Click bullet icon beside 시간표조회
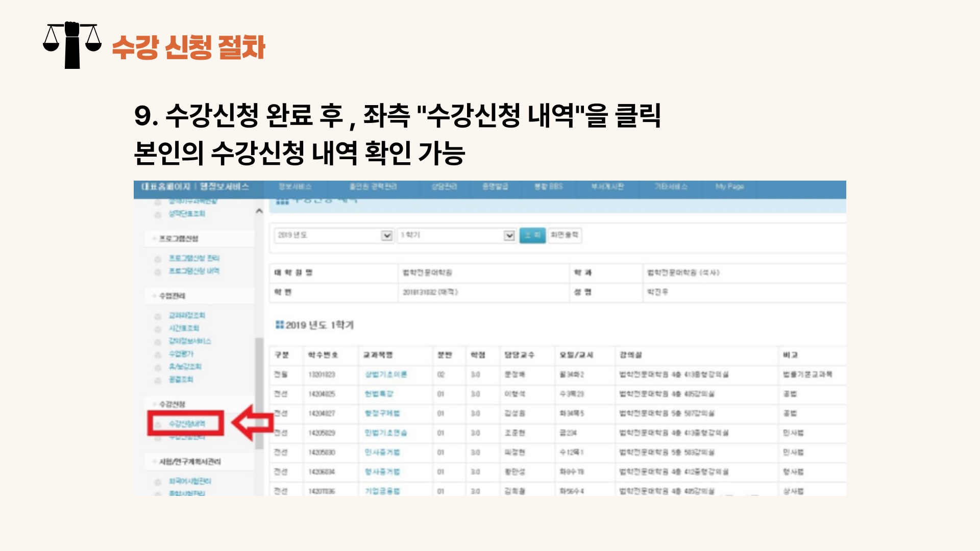 pos(158,329)
